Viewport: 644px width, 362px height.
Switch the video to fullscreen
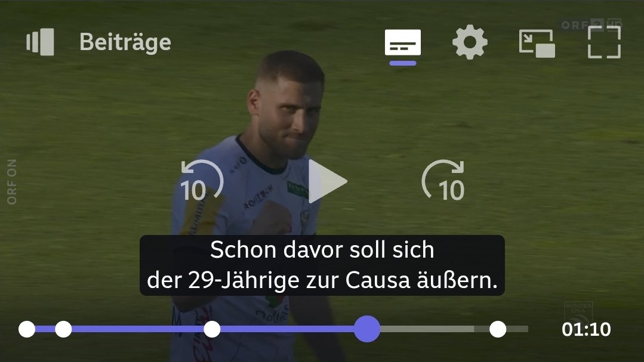click(604, 42)
